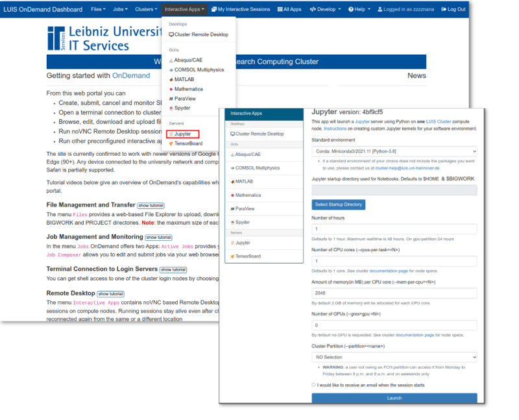Open COMSOL Multiphysics in sidebar panel
The width and height of the screenshot is (519, 420).
264,168
